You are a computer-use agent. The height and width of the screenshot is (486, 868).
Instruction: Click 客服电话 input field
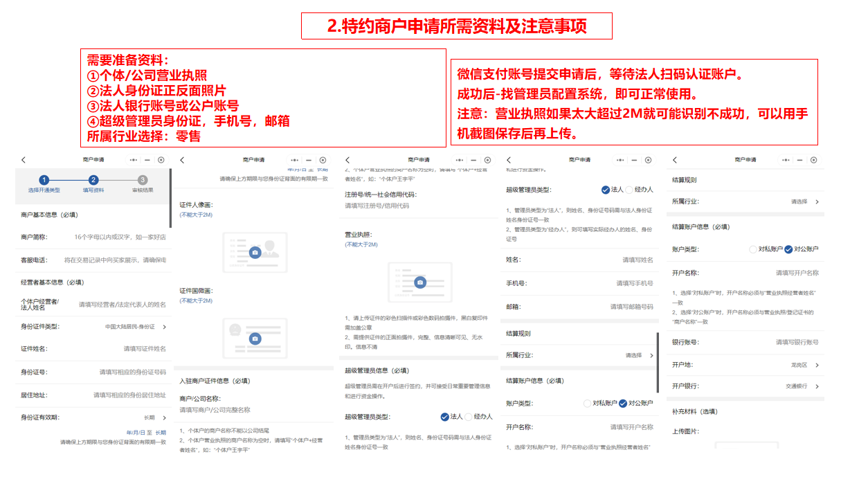(x=115, y=260)
